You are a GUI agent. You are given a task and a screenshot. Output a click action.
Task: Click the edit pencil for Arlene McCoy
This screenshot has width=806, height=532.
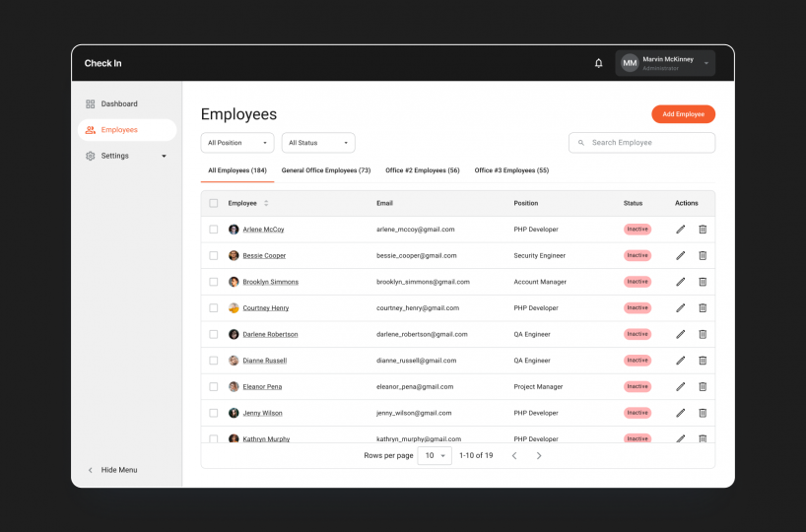coord(680,230)
